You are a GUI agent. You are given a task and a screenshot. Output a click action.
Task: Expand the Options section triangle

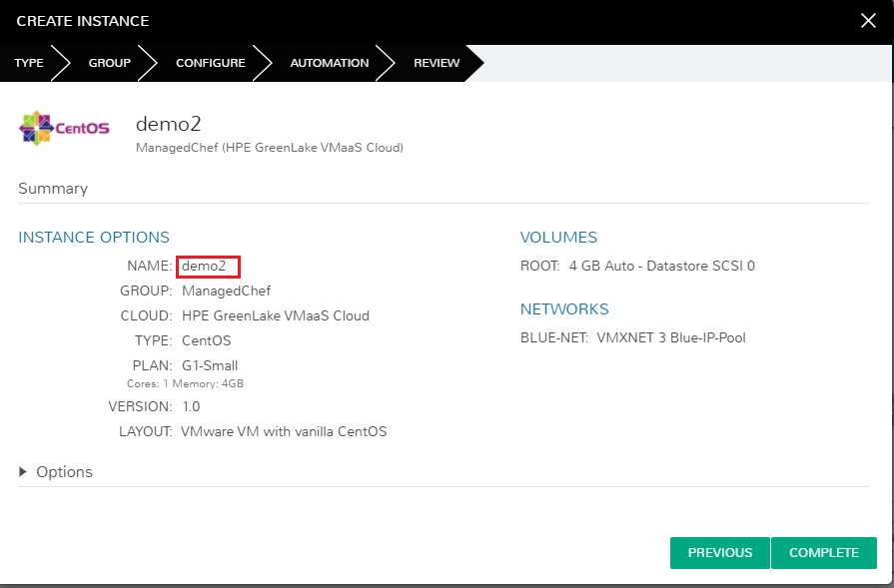(23, 472)
